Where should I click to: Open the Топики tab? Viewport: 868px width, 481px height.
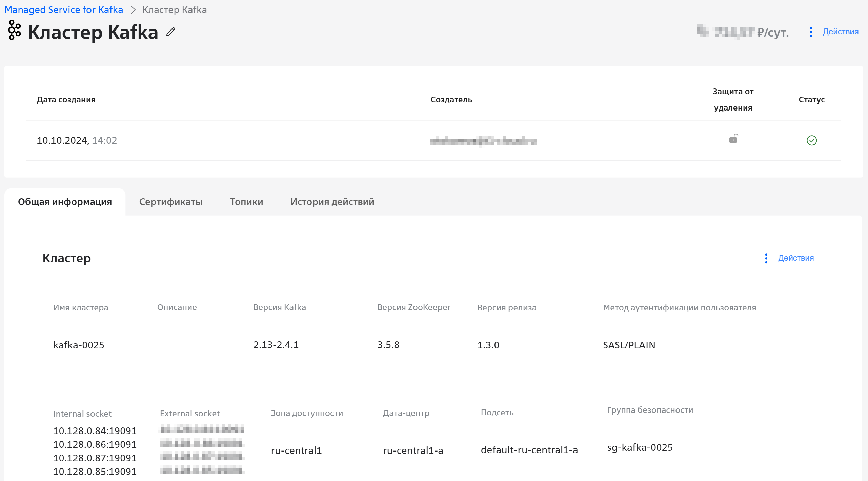(246, 202)
